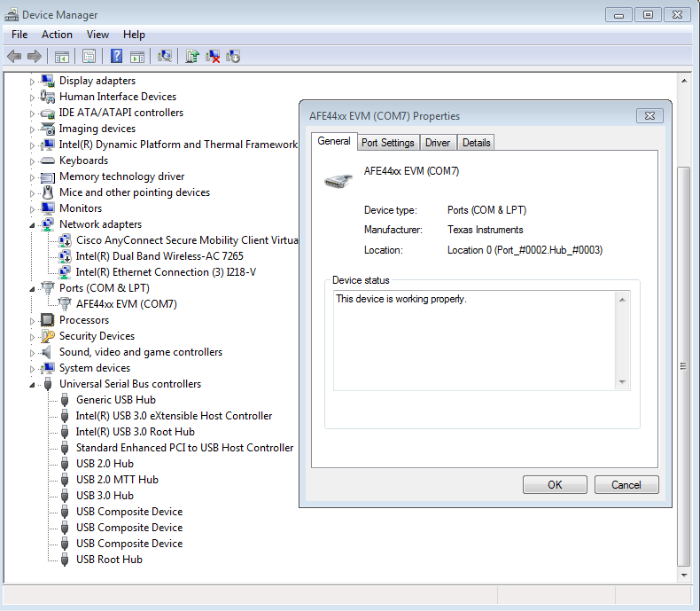The height and width of the screenshot is (611, 700).
Task: Select USB 2.0 MTT Hub entry
Action: click(117, 480)
